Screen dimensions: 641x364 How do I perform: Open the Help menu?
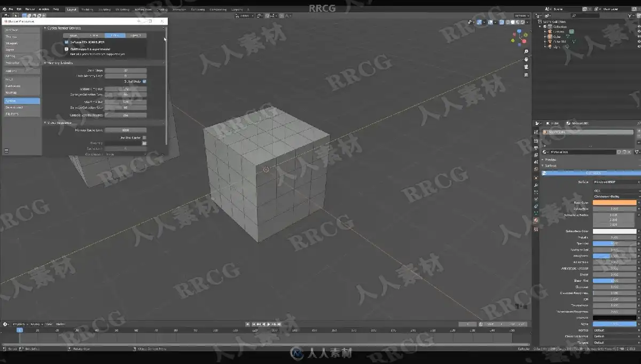point(56,9)
